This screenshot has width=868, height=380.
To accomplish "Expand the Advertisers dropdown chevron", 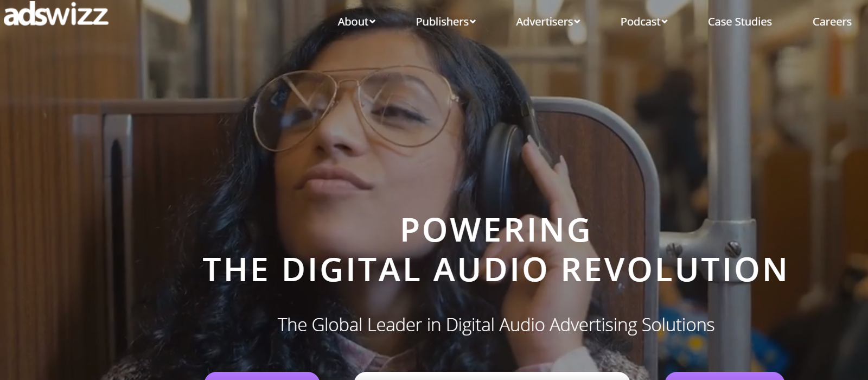I will point(577,22).
